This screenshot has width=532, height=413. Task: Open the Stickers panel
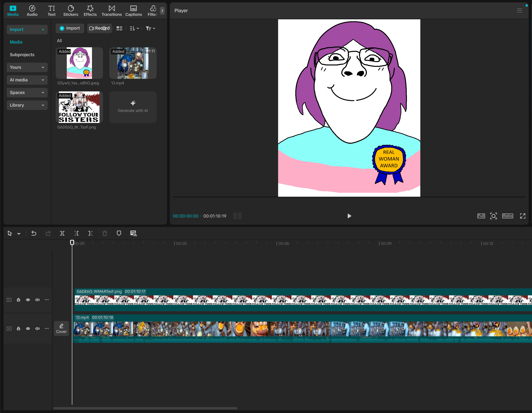(x=71, y=11)
